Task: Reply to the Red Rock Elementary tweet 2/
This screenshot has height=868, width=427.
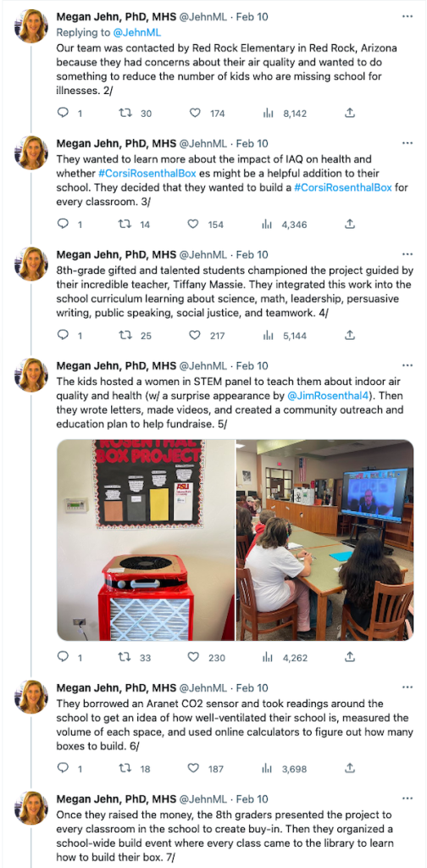Action: [63, 114]
